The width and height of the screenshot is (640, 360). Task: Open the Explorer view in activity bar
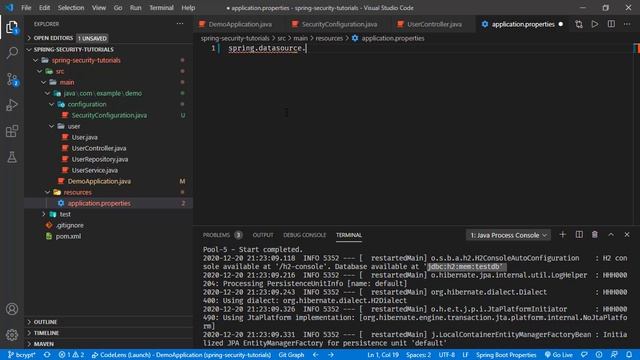pos(12,27)
